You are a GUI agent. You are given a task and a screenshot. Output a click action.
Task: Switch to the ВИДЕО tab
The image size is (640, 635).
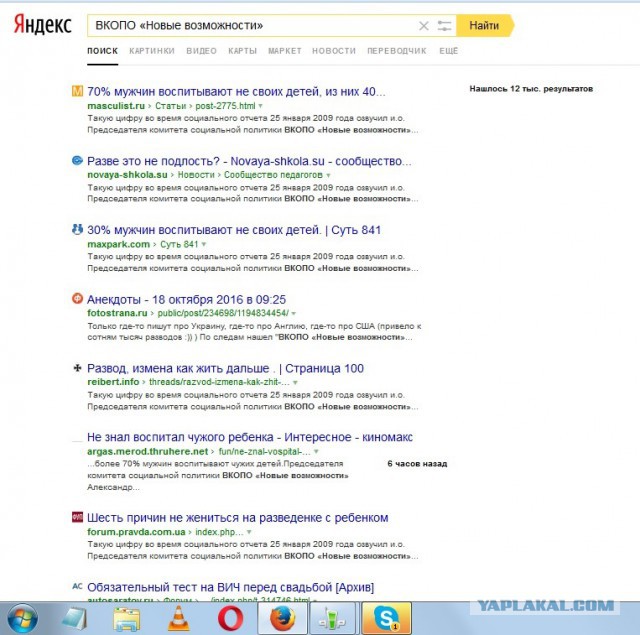pyautogui.click(x=202, y=51)
